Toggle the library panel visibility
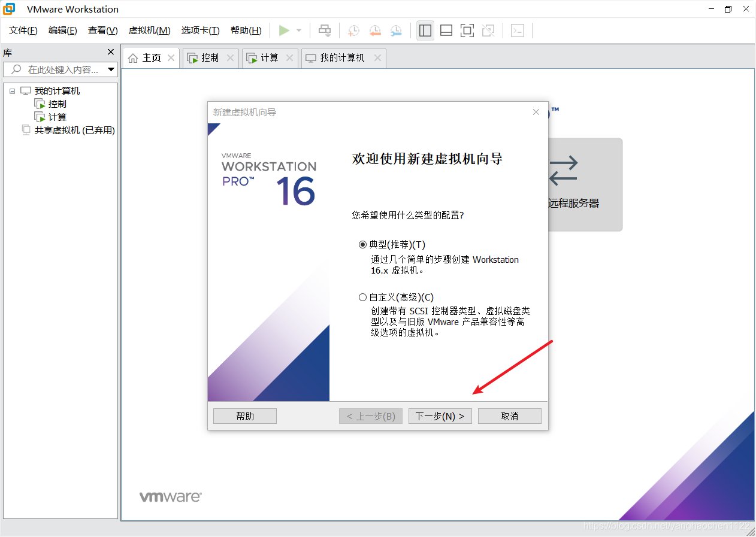Viewport: 756px width, 537px height. pyautogui.click(x=425, y=31)
